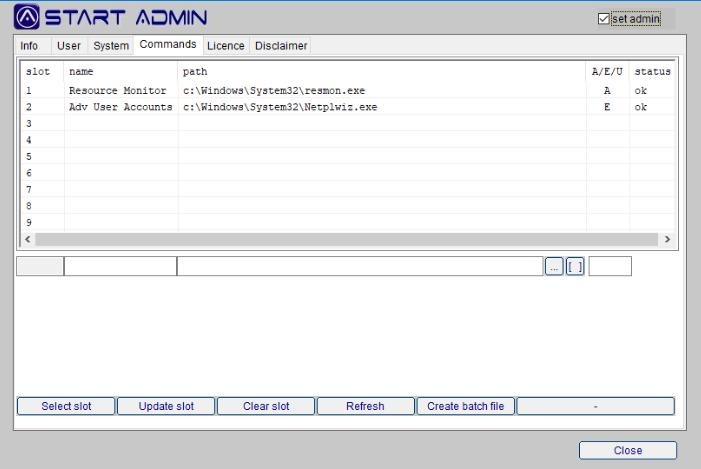
Task: Click the square brackets button beside path field
Action: (x=575, y=266)
